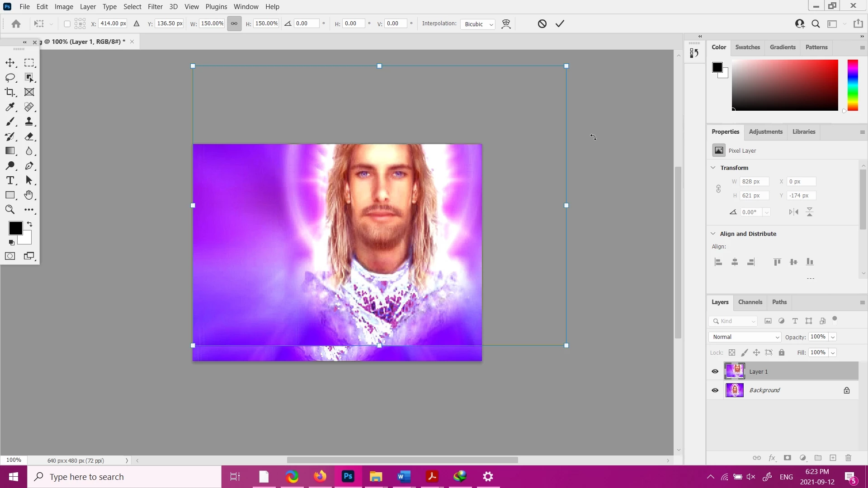Select the Crop tool
The image size is (868, 488).
pyautogui.click(x=10, y=92)
